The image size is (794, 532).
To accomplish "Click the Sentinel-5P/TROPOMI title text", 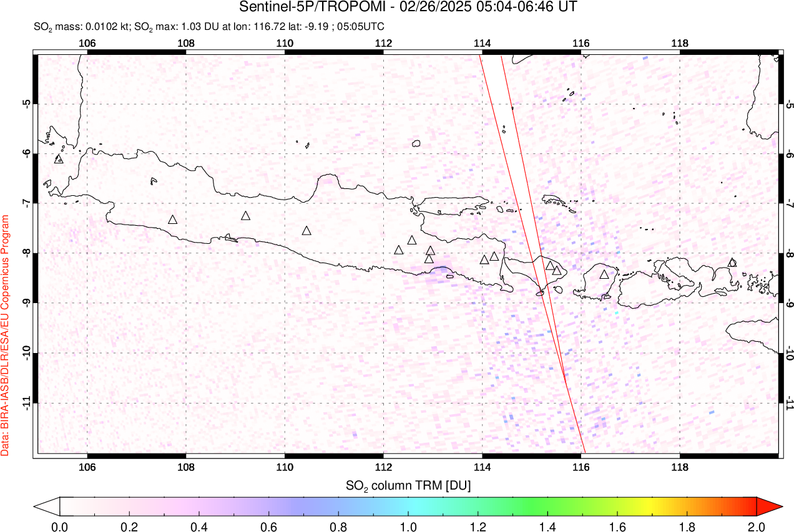I will click(x=408, y=7).
